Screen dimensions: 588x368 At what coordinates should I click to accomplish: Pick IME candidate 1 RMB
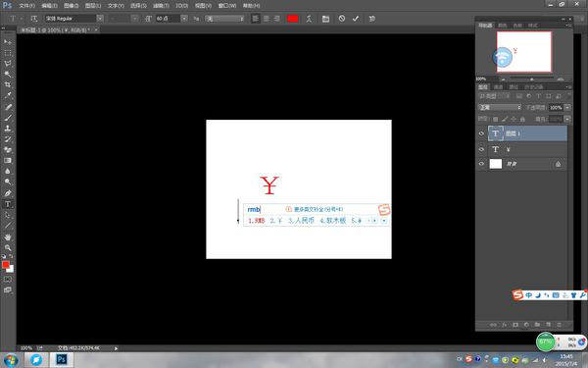(257, 221)
